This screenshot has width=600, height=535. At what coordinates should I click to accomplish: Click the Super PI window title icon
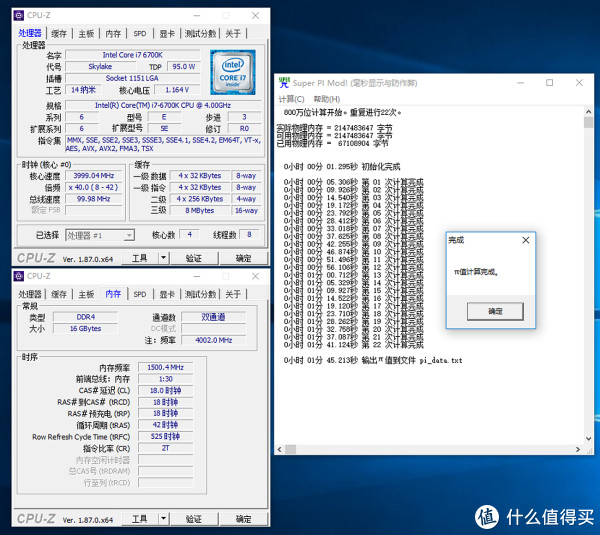284,82
